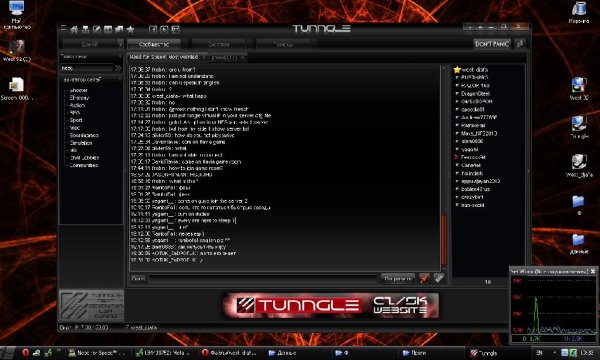
Task: Click the orange rocket icon below chat
Action: point(424,278)
